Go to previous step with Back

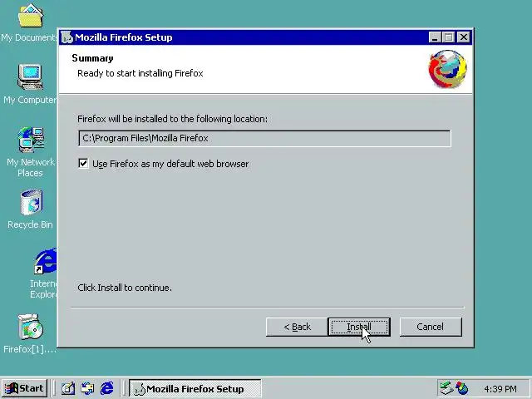[x=297, y=327]
